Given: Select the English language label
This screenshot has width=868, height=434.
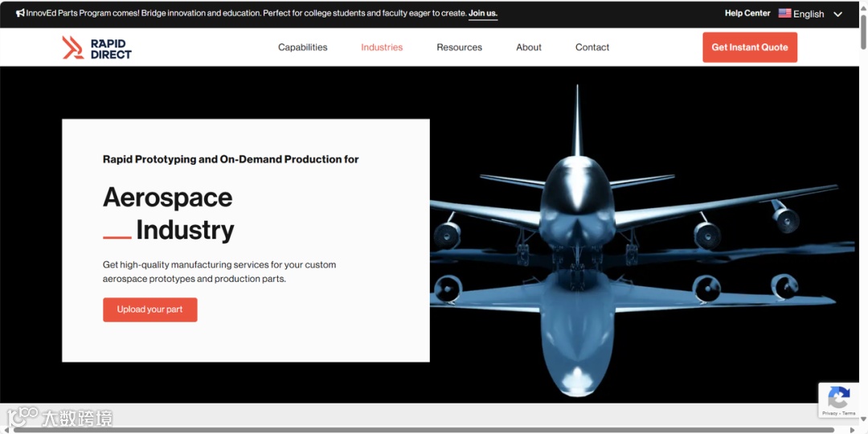Looking at the screenshot, I should click(x=809, y=14).
